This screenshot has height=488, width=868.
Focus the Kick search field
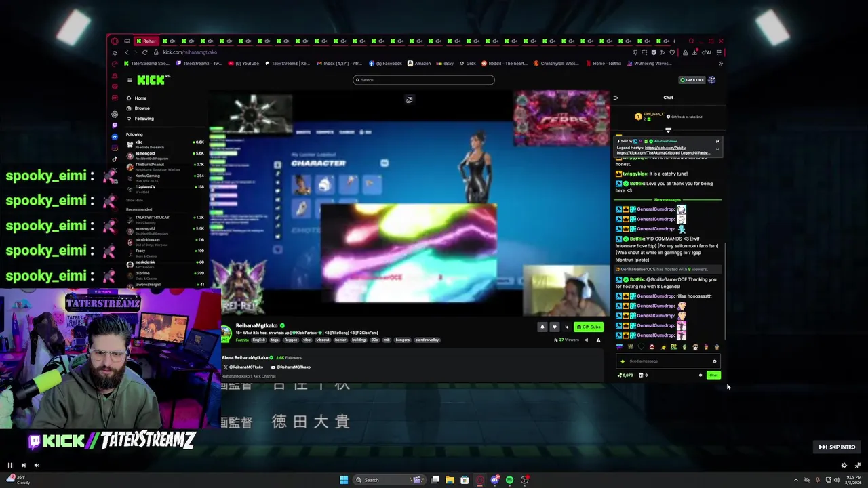coord(424,80)
